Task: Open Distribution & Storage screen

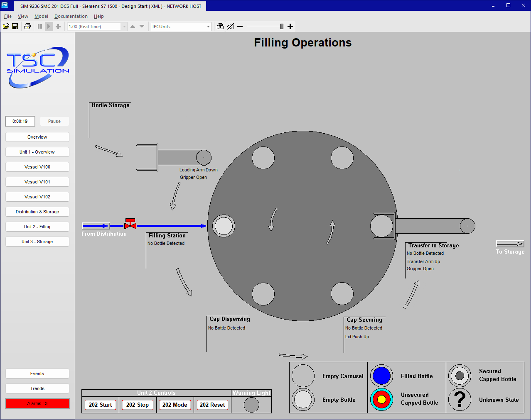Action: coord(37,212)
